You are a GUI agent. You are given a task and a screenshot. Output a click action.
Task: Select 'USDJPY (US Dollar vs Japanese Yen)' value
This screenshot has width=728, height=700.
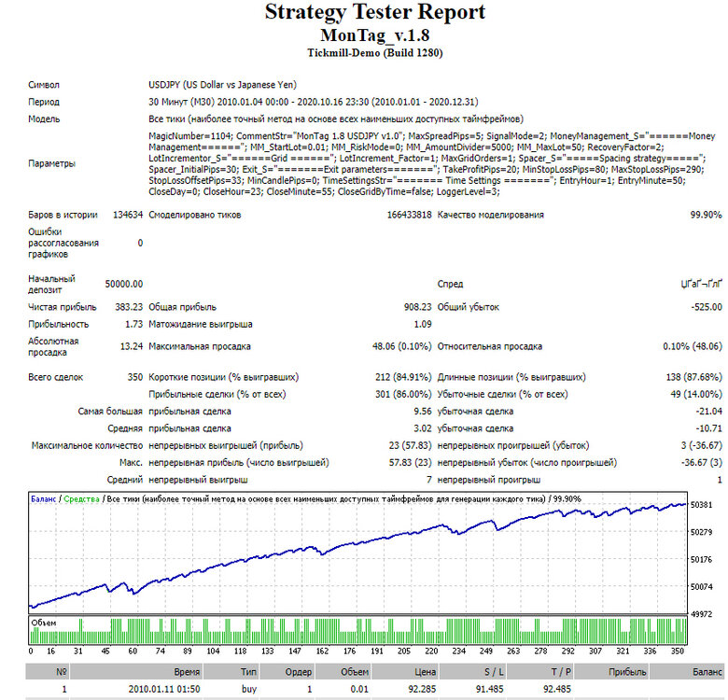[222, 85]
